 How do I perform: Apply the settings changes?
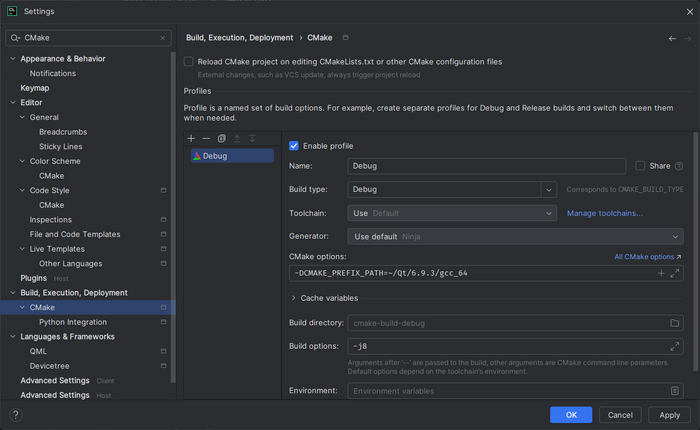tap(669, 415)
